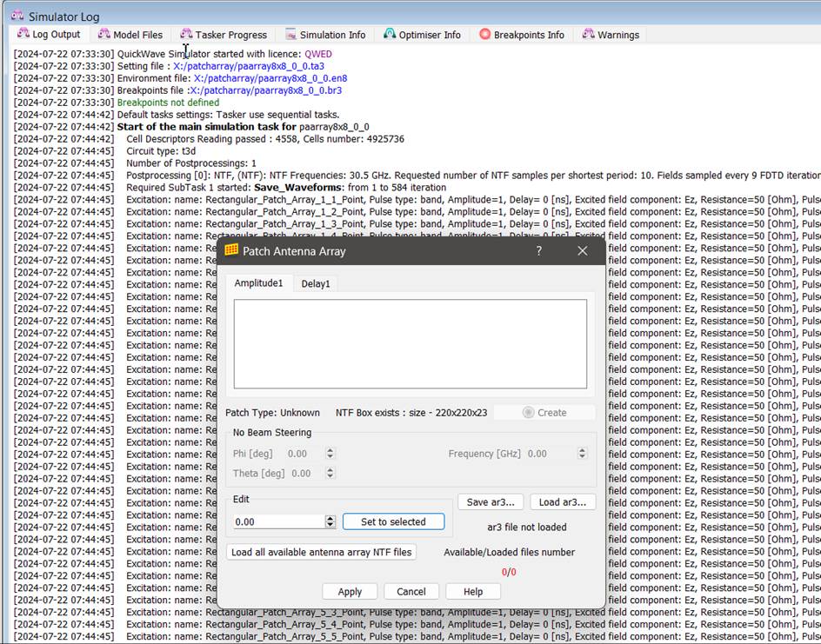Switch to the Delay1 tab
Screen dimensions: 821x644
315,283
